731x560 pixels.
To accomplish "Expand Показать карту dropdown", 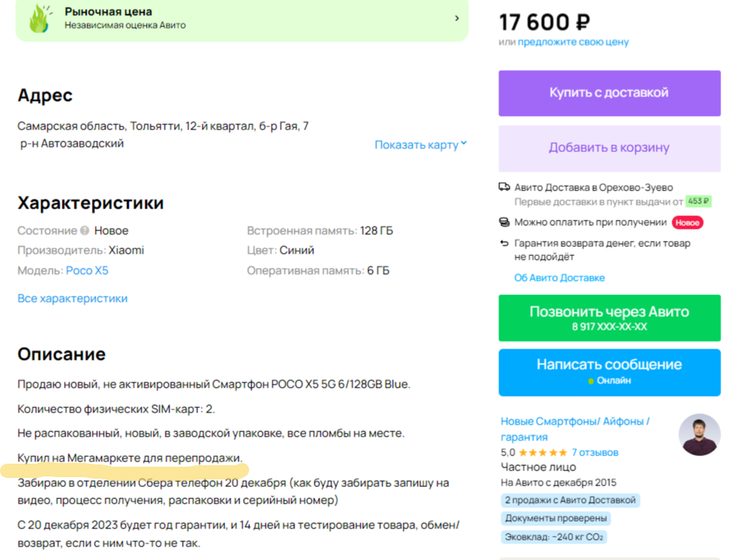I will [421, 145].
